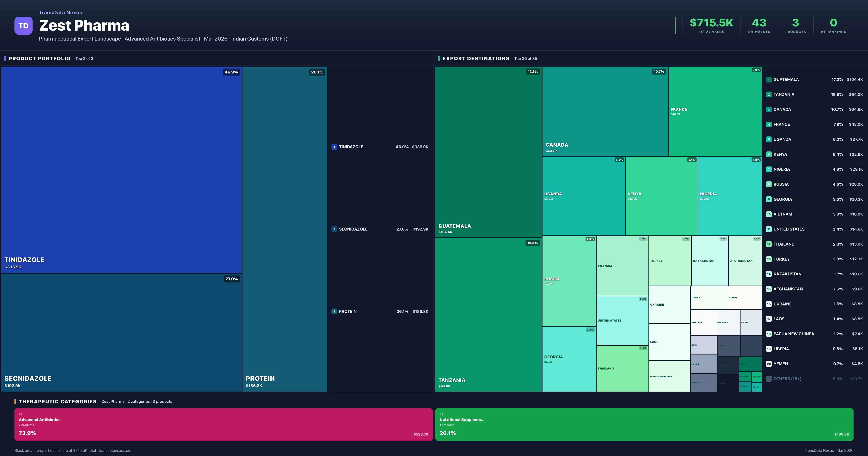The height and width of the screenshot is (456, 868).
Task: Click Secnidazole rank 2 legend badge
Action: click(334, 229)
